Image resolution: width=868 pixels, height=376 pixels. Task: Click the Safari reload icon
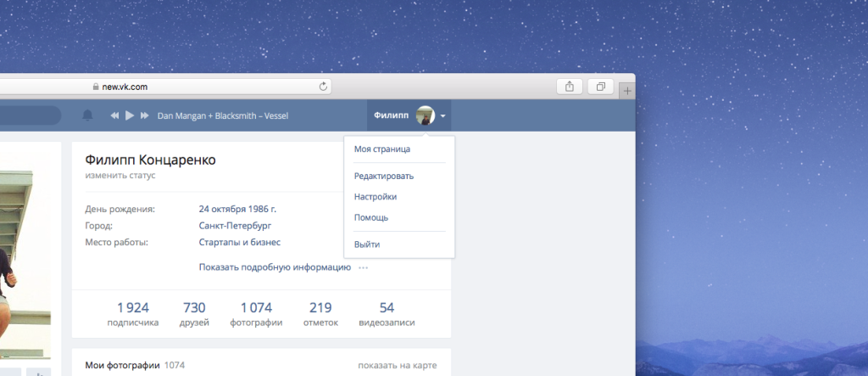[x=323, y=87]
